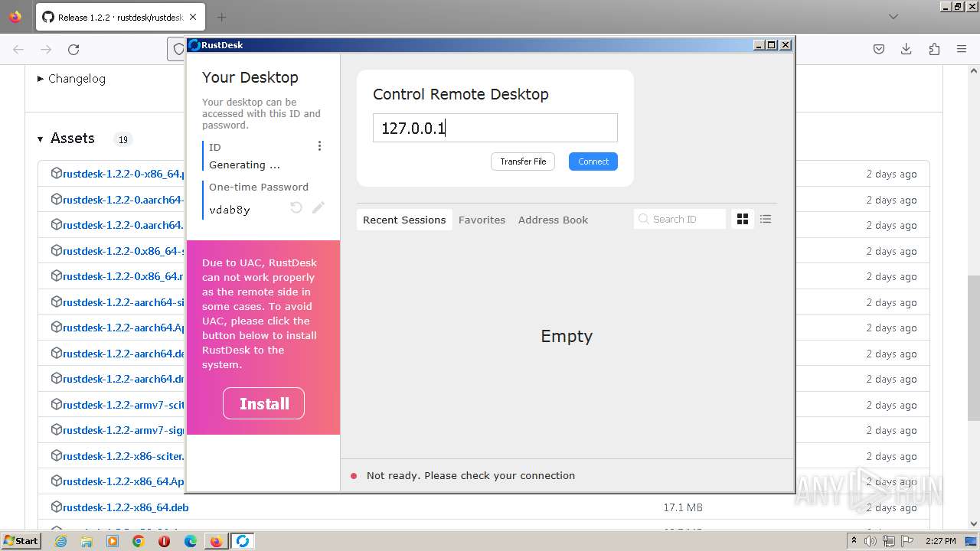Open the rustdesk-1.2.2-armv7-sciter asset link
980x551 pixels.
(x=123, y=405)
